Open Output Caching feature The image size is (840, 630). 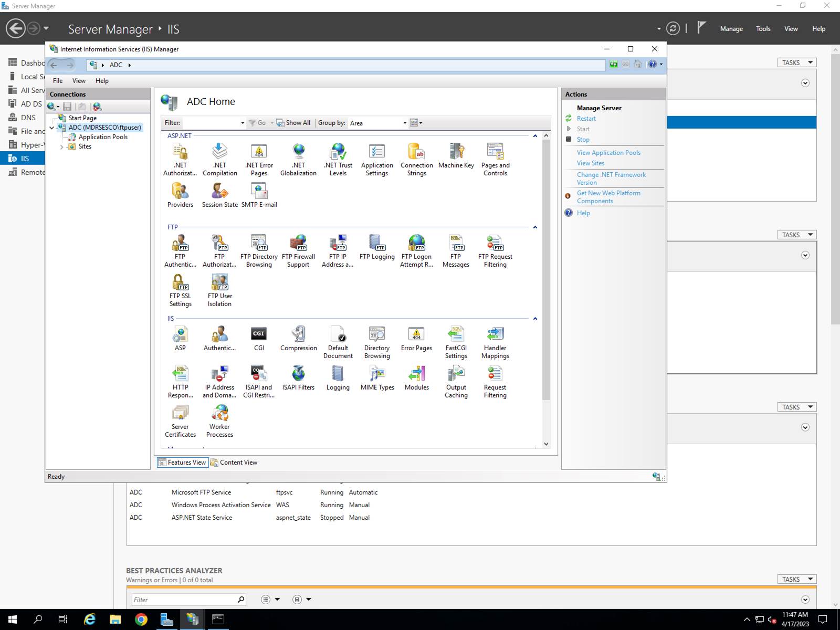pos(456,382)
